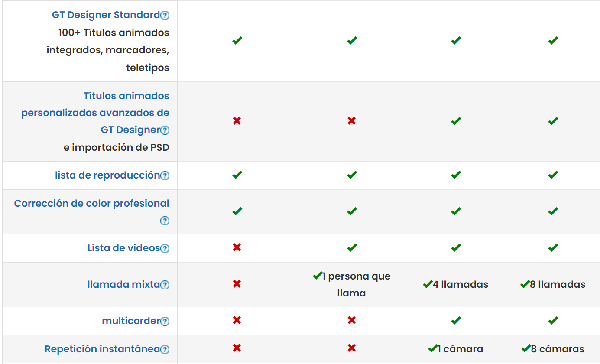Viewport: 600px width, 364px height.
Task: Open the GT Designer Standard link
Action: pyautogui.click(x=106, y=15)
